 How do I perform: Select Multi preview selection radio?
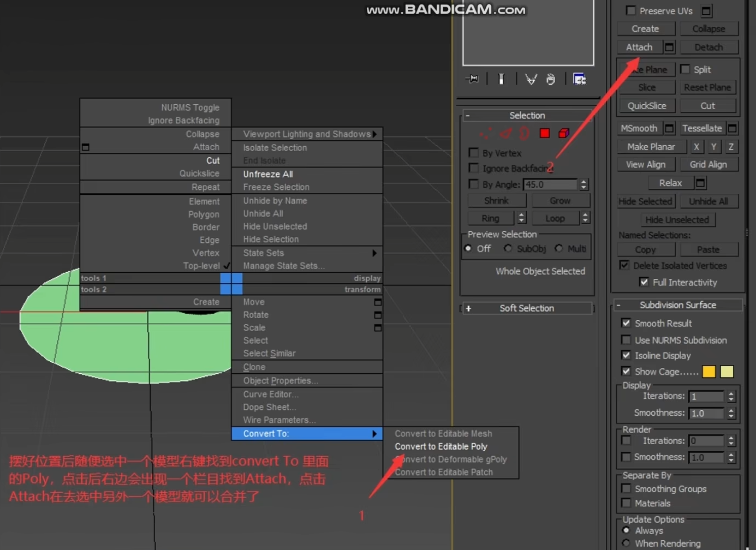(559, 248)
